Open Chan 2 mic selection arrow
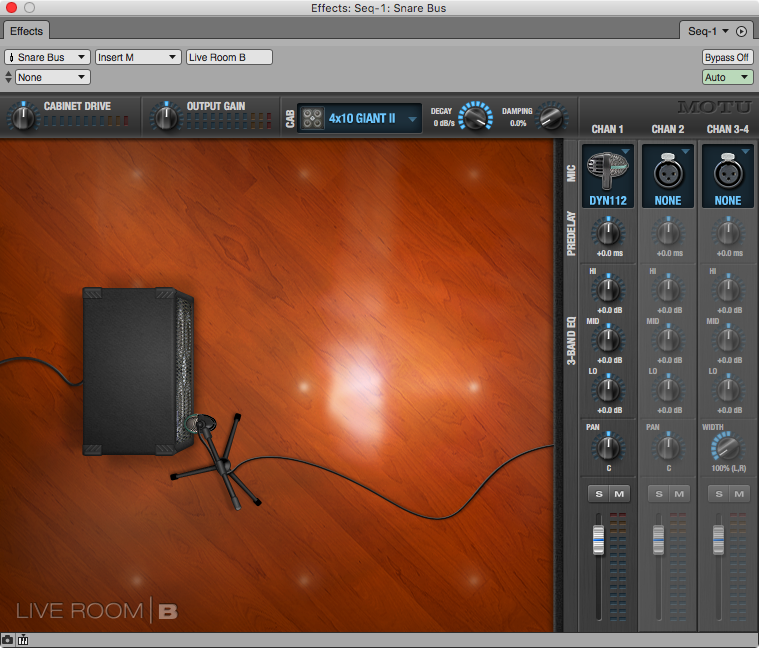This screenshot has height=648, width=759. pos(685,152)
